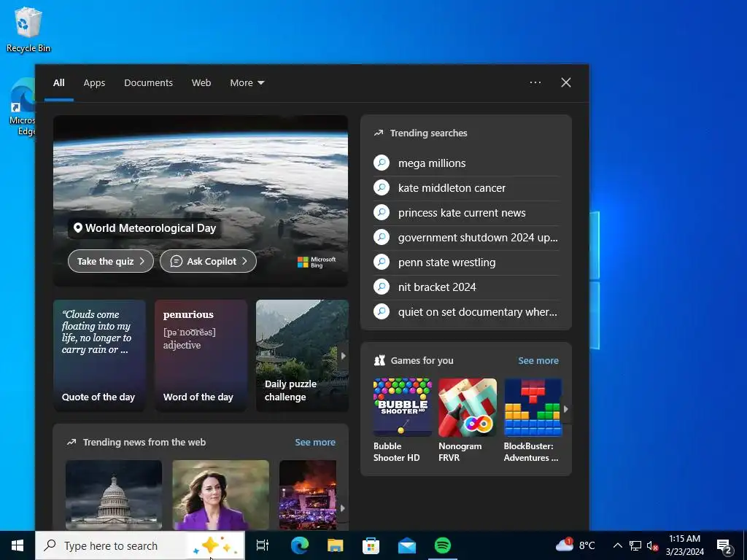Open Spotify from the taskbar
The height and width of the screenshot is (560, 747).
[443, 545]
